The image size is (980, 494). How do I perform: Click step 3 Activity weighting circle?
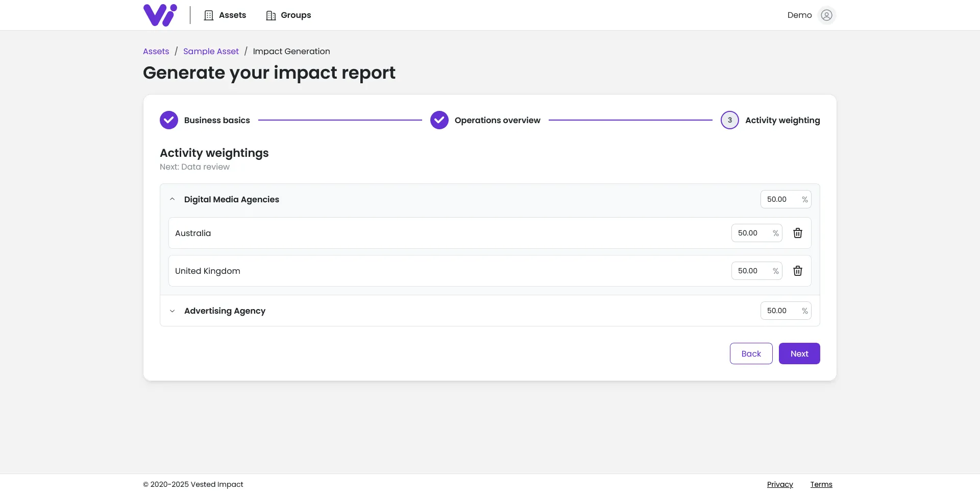tap(729, 120)
